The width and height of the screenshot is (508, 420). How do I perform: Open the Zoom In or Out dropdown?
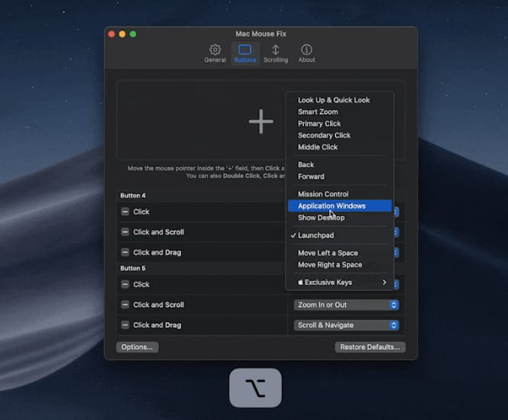[346, 305]
